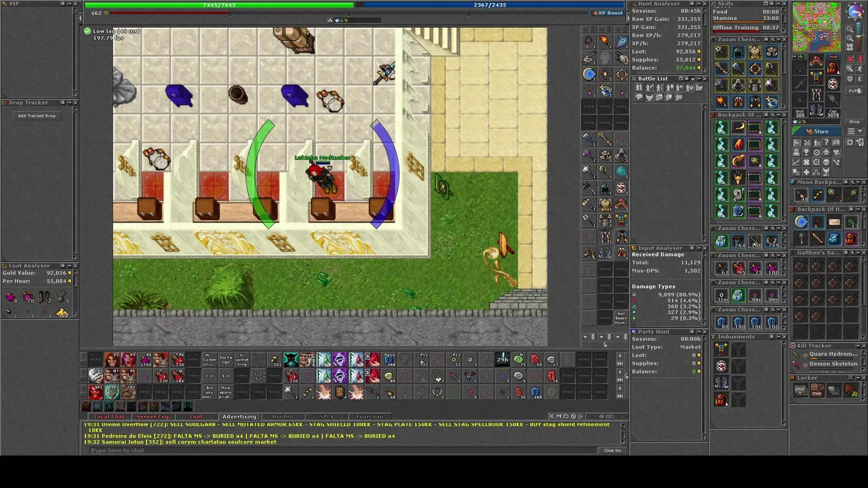Toggle speech bubble NPC Battle List filter
The height and width of the screenshot is (488, 868).
tap(639, 97)
